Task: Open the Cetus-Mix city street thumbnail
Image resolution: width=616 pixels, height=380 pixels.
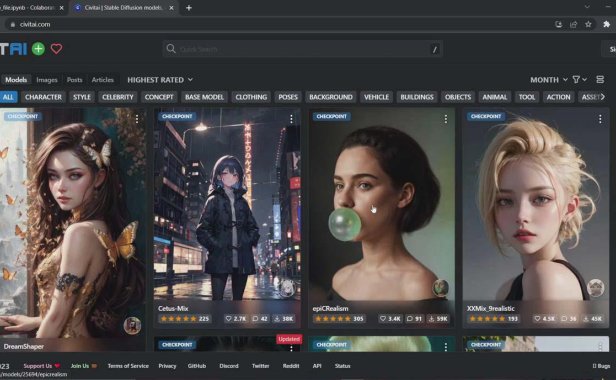Action: 227,204
